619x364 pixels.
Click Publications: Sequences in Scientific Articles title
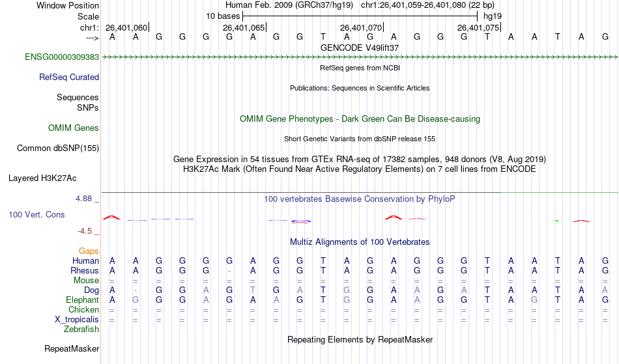click(360, 88)
